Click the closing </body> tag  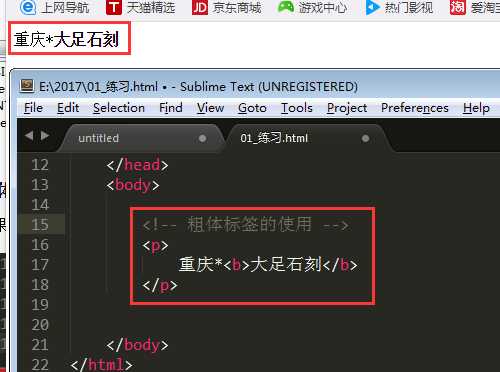click(x=137, y=345)
